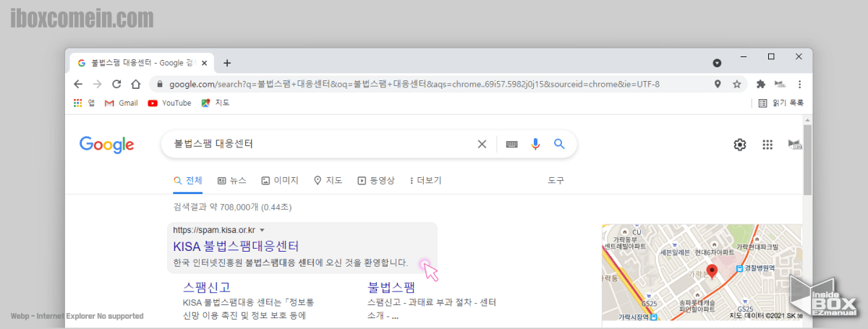
Task: Clear the search query with X
Action: pyautogui.click(x=482, y=144)
